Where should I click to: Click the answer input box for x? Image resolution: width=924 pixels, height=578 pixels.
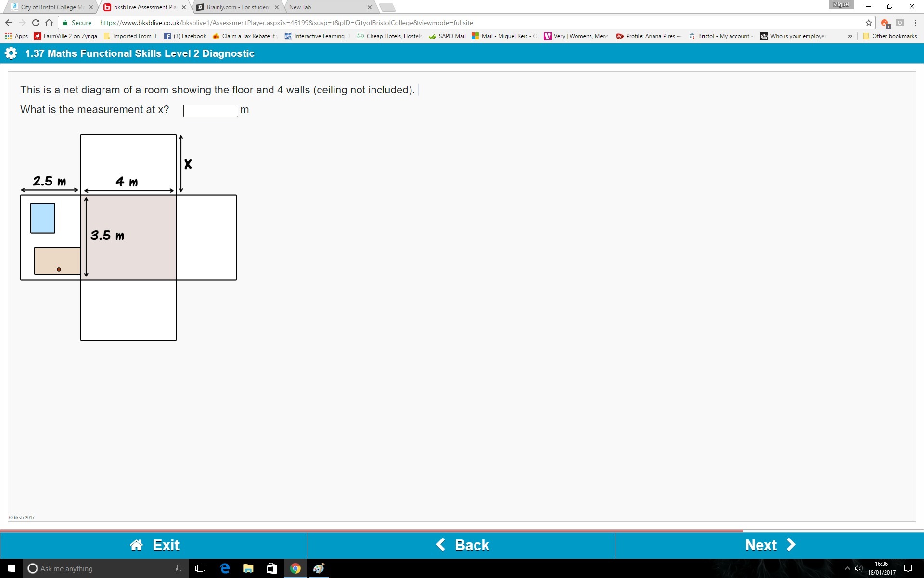point(210,111)
